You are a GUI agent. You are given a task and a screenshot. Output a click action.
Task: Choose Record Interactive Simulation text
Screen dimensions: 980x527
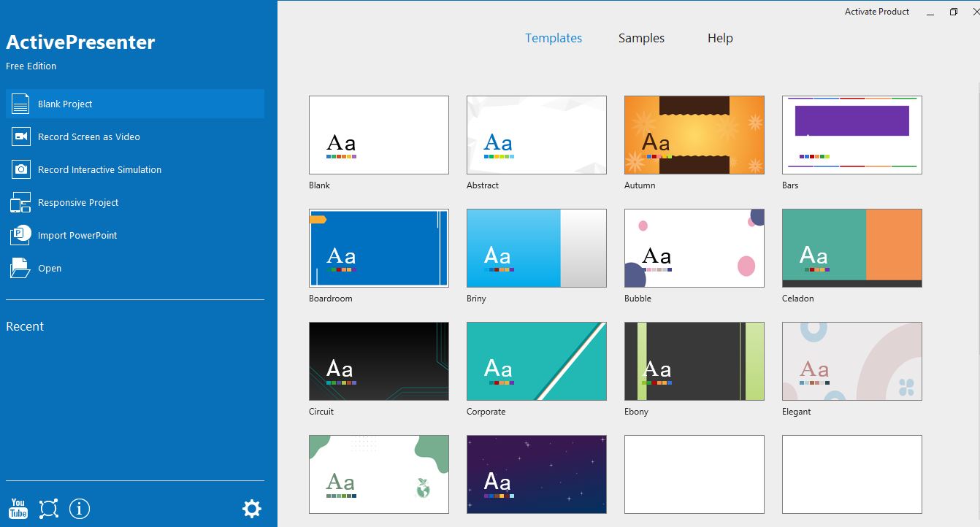(100, 170)
